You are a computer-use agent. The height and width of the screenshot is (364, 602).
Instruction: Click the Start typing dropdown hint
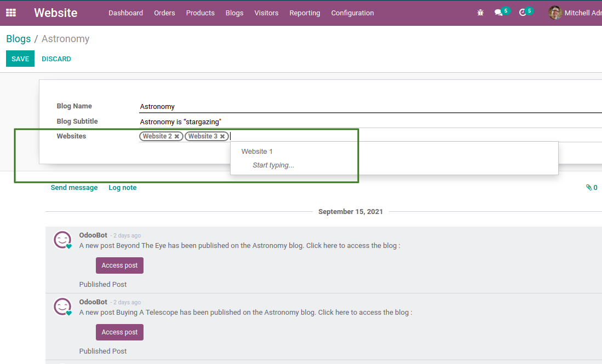[x=273, y=165]
